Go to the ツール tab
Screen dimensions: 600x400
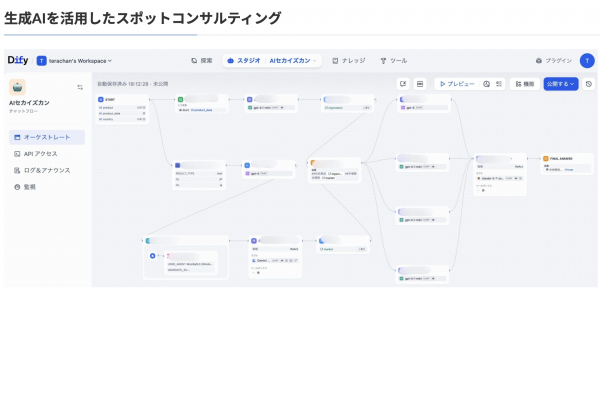(394, 60)
